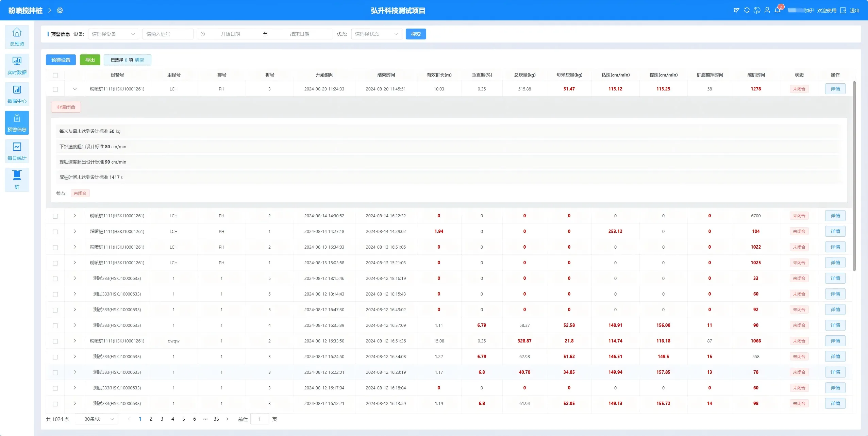
Task: Click the user profile icon
Action: click(x=767, y=10)
